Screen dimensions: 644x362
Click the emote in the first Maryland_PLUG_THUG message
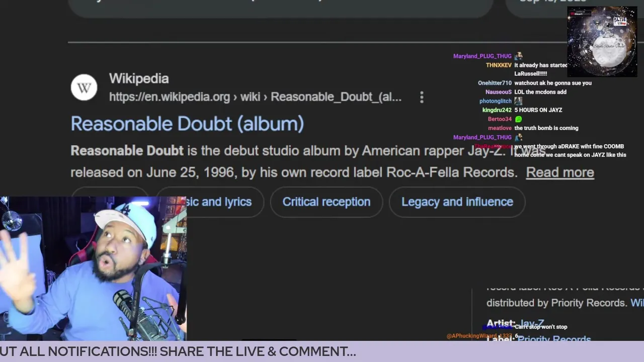[519, 56]
